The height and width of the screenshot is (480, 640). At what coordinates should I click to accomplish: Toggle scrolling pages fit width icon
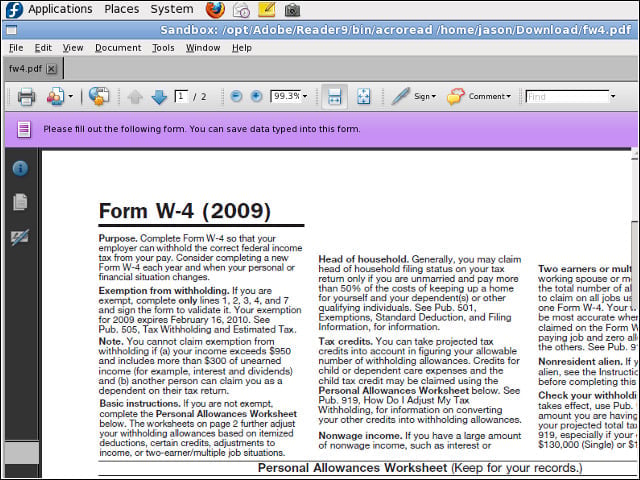334,97
